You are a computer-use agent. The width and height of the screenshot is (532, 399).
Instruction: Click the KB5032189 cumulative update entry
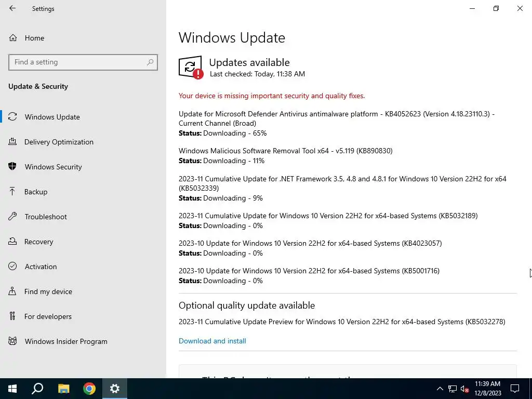(328, 216)
